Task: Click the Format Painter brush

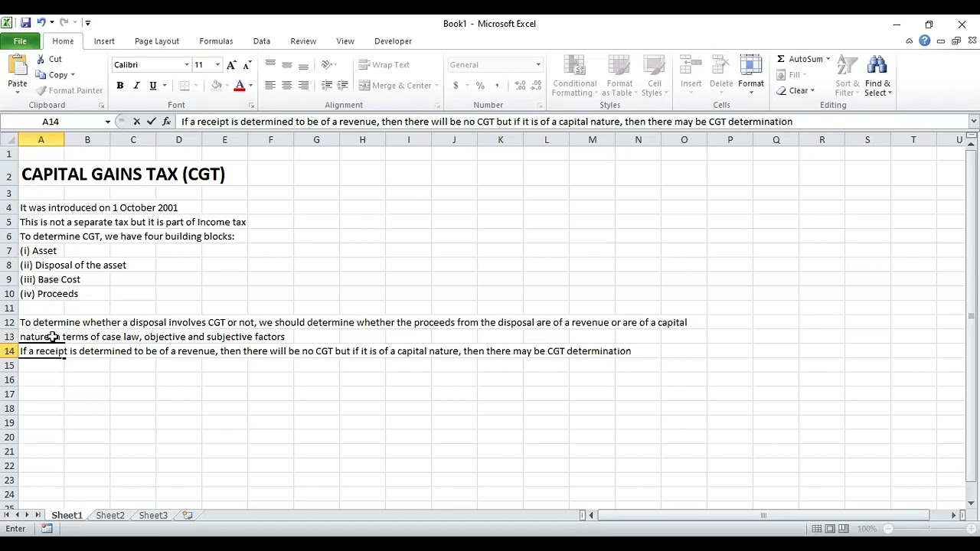Action: tap(41, 90)
